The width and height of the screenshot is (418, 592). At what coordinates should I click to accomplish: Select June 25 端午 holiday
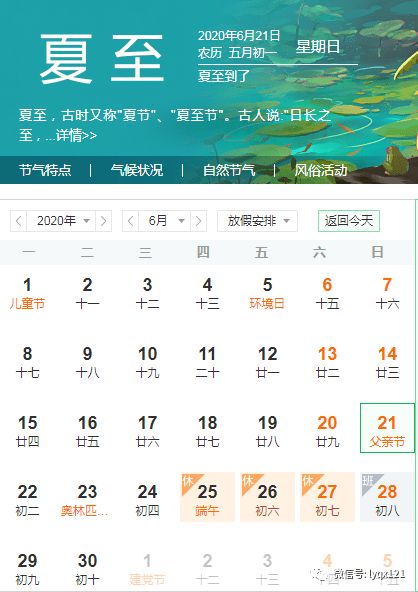click(x=207, y=497)
